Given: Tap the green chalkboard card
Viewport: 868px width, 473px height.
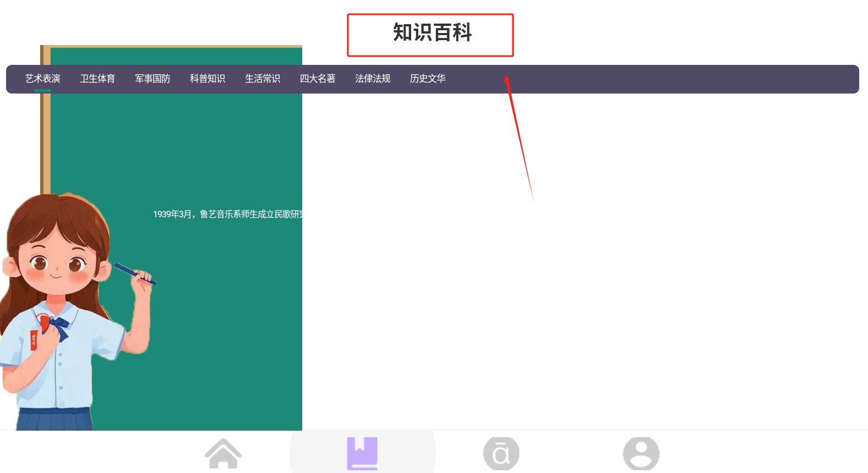Looking at the screenshot, I should [171, 238].
